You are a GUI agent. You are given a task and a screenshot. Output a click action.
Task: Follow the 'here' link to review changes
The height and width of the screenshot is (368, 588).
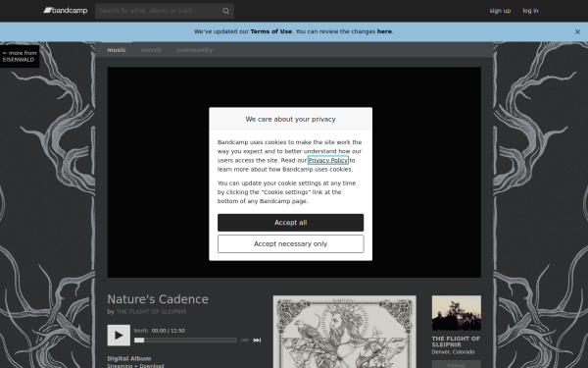click(x=384, y=31)
